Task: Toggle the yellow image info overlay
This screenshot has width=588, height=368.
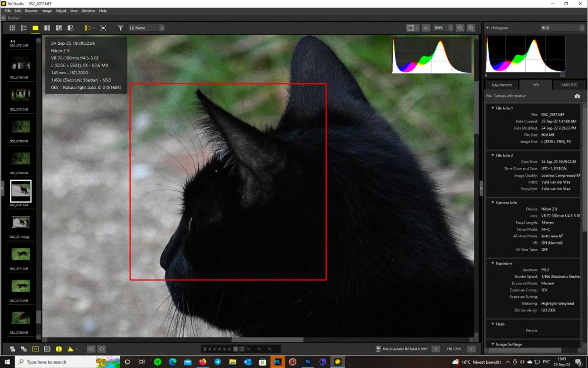Action: [58, 349]
